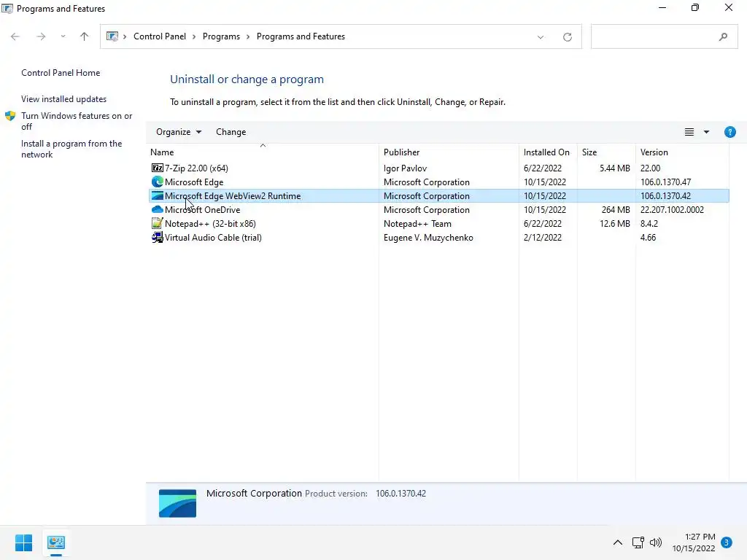This screenshot has height=560, width=747.
Task: Click the Control Panel taskbar icon
Action: tap(56, 542)
